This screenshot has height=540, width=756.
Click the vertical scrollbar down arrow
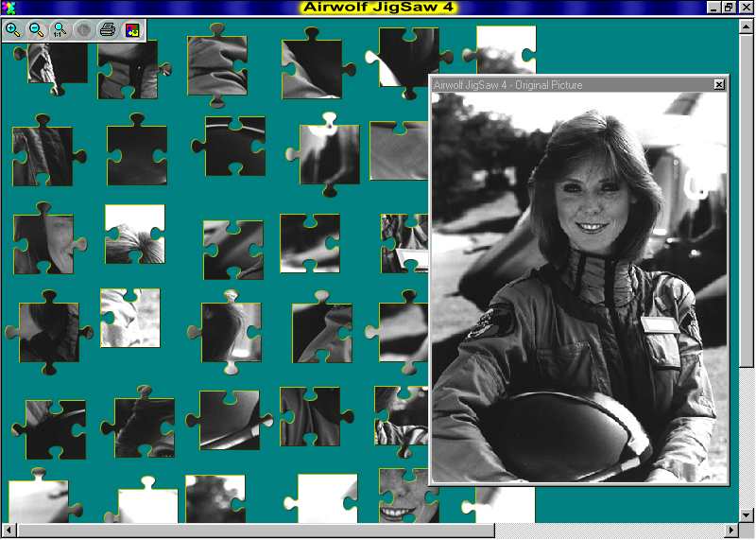click(x=746, y=514)
